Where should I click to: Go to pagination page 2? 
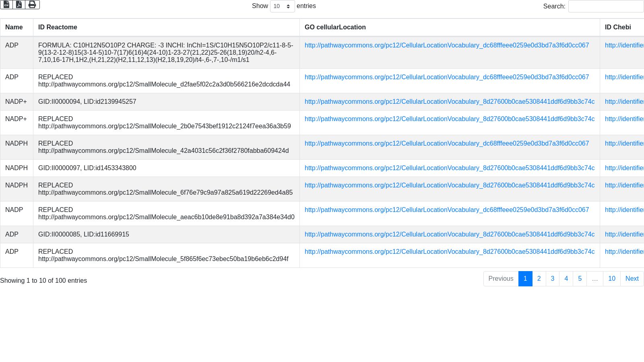click(x=539, y=279)
